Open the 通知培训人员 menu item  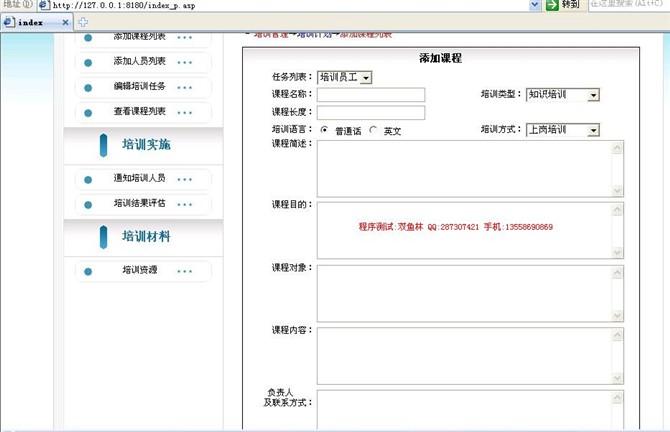click(143, 179)
